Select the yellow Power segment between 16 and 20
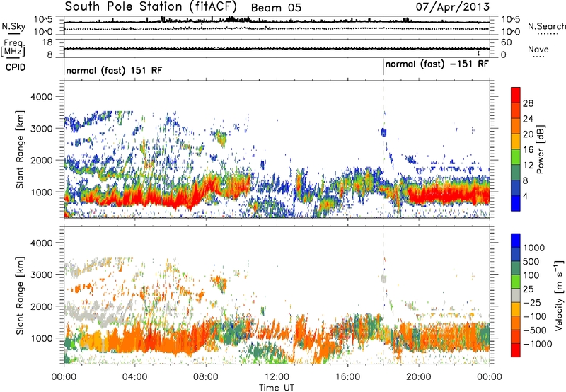The image size is (566, 392). click(516, 142)
